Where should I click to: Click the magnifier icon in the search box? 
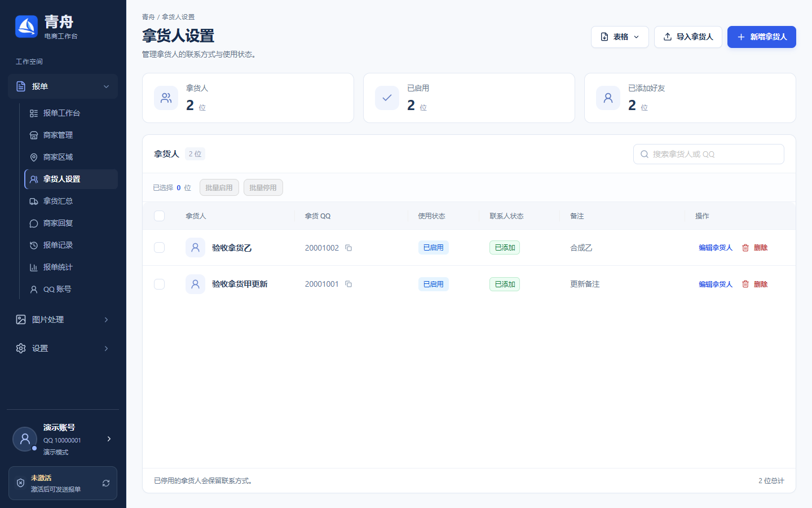pos(645,154)
